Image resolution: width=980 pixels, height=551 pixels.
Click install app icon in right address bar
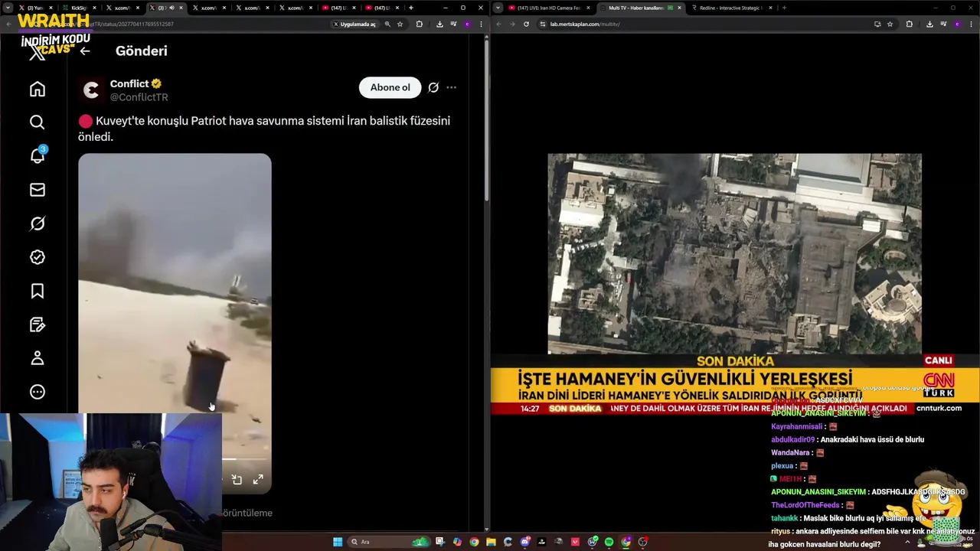point(877,24)
